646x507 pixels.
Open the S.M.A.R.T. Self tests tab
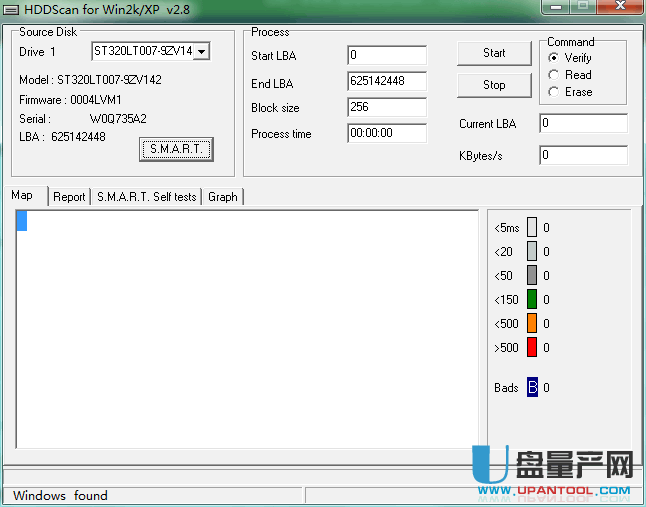pos(146,197)
